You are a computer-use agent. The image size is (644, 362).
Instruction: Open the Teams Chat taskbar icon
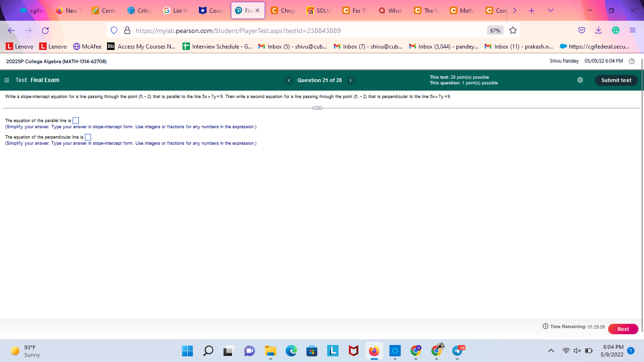[249, 351]
